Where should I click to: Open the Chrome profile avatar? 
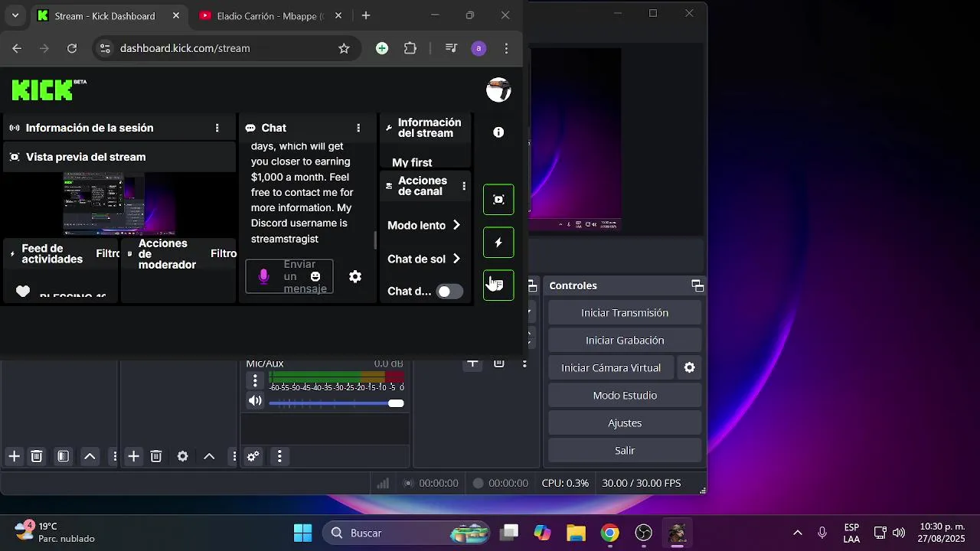(479, 48)
